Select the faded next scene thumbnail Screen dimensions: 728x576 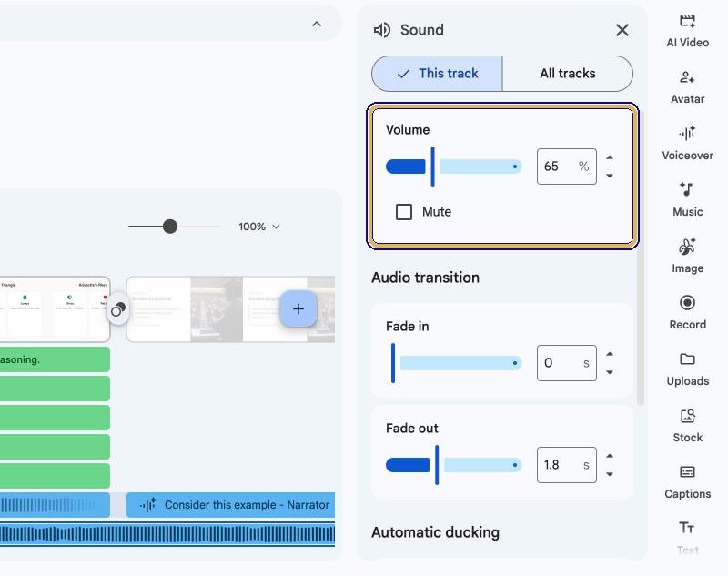pyautogui.click(x=231, y=309)
